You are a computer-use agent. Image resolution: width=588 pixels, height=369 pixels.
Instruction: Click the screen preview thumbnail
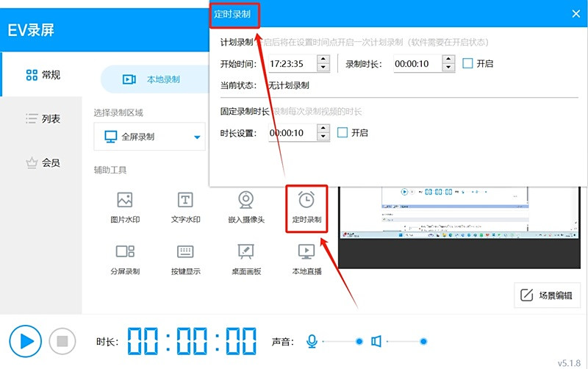tap(459, 227)
